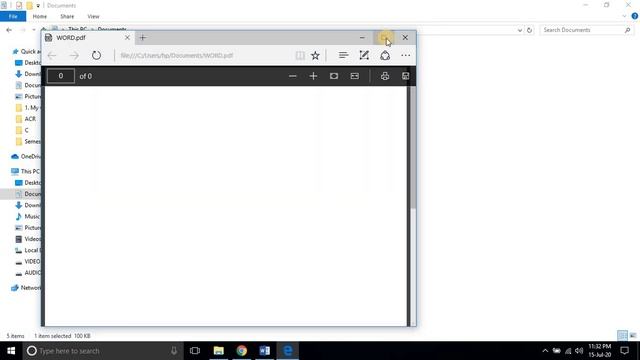This screenshot has height=360, width=640.
Task: Print the PDF document
Action: 385,76
